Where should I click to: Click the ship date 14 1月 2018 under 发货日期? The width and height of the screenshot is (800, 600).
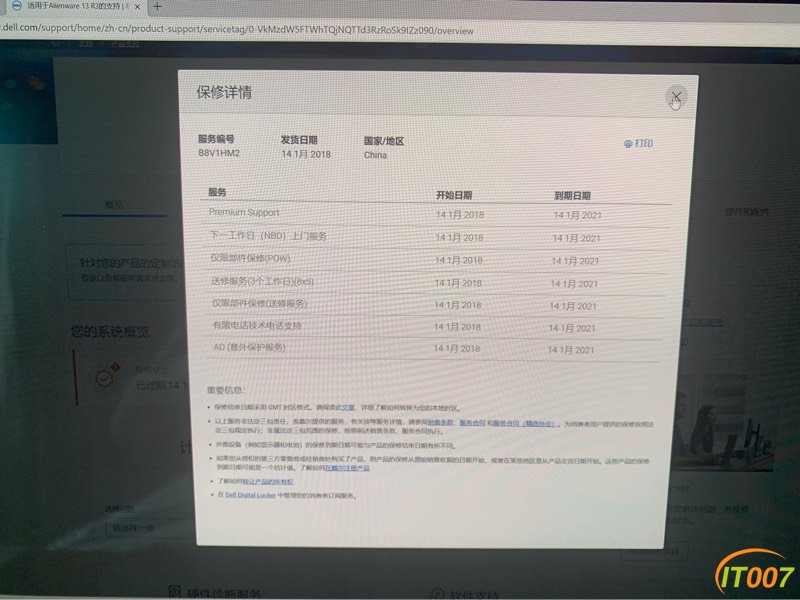click(306, 154)
